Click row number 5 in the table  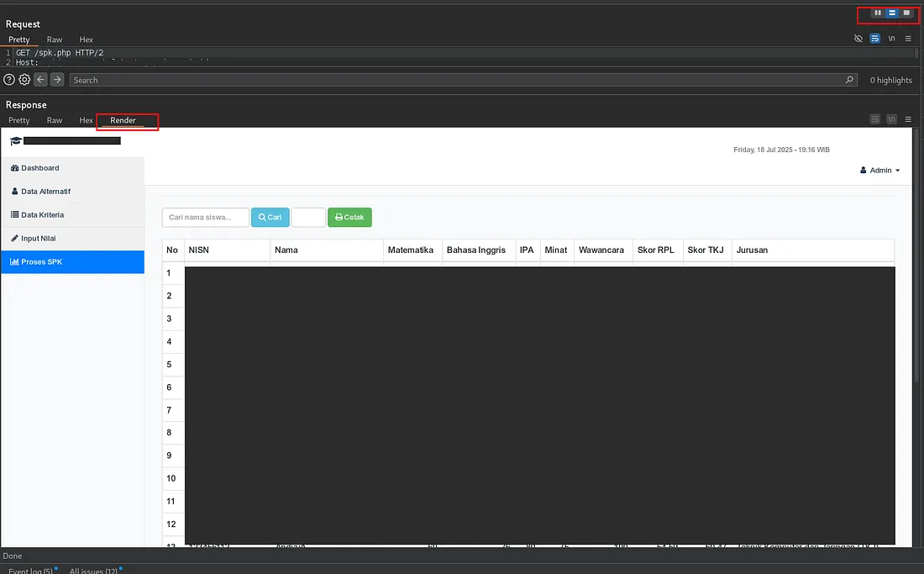(x=169, y=364)
